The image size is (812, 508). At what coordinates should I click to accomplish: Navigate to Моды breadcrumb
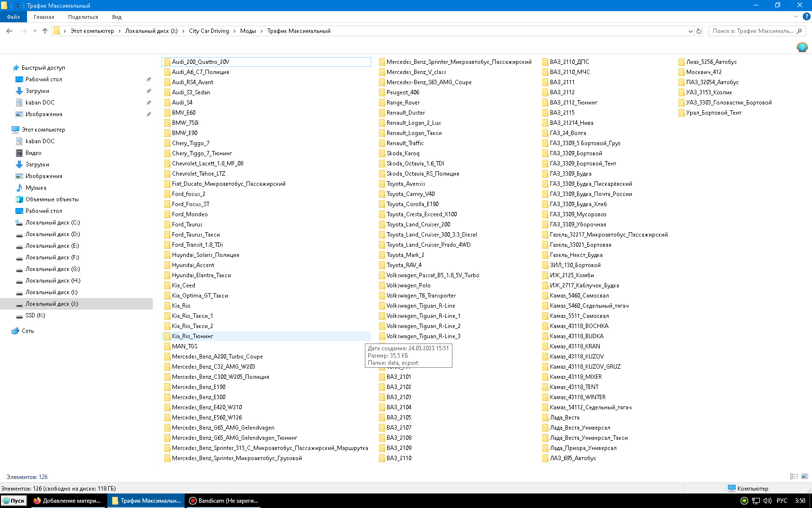coord(248,31)
